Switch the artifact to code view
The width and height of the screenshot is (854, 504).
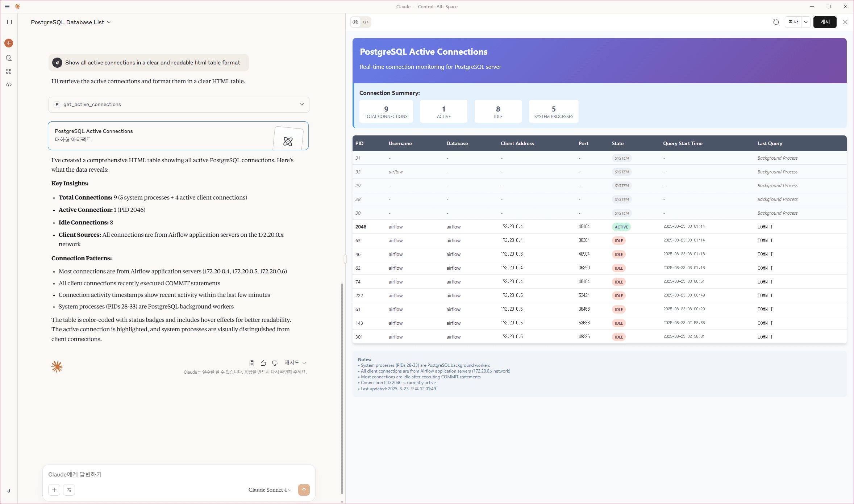366,22
